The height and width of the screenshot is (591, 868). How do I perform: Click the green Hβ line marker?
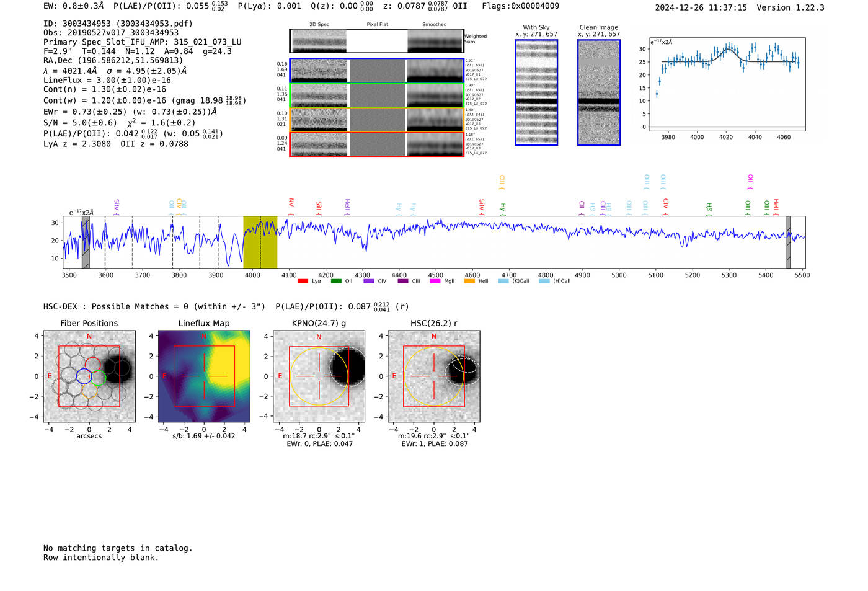pyautogui.click(x=709, y=209)
